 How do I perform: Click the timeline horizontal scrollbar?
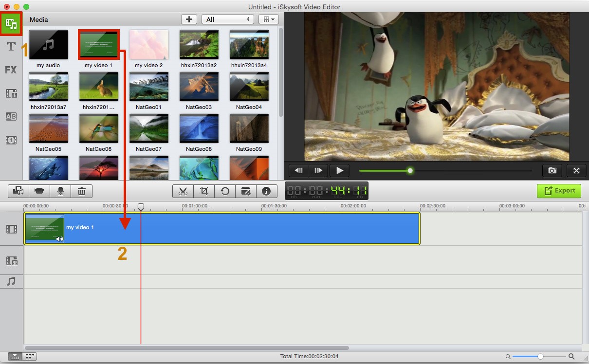(187, 348)
